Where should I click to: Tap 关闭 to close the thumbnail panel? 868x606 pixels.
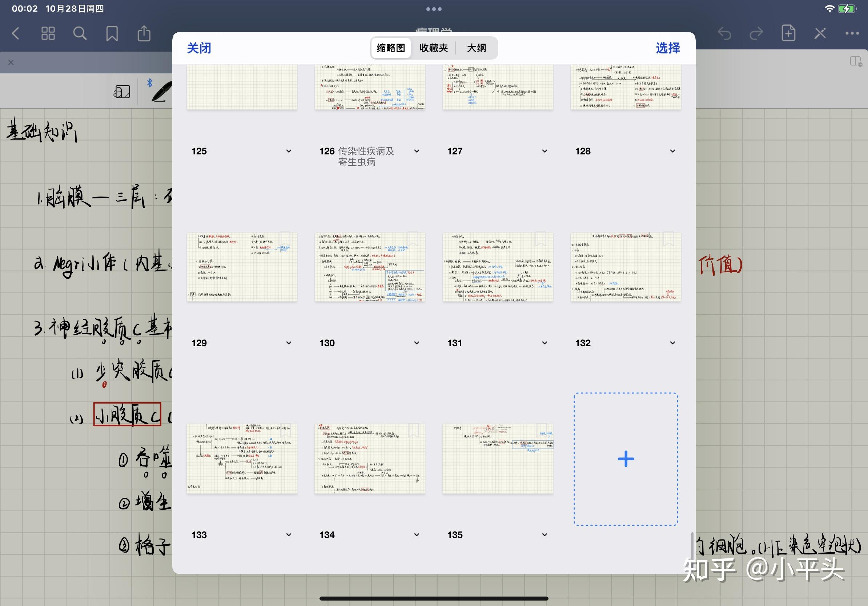pyautogui.click(x=198, y=48)
